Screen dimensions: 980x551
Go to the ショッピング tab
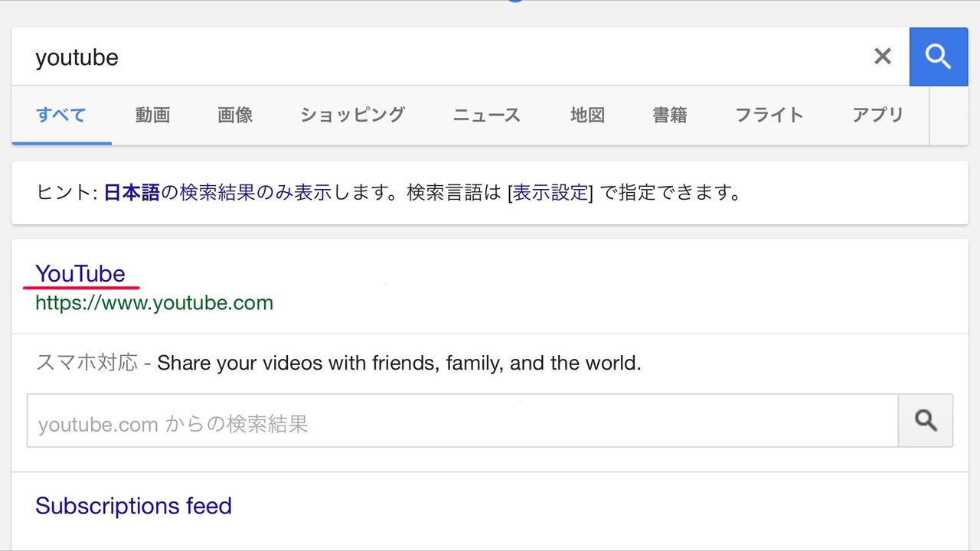[352, 115]
